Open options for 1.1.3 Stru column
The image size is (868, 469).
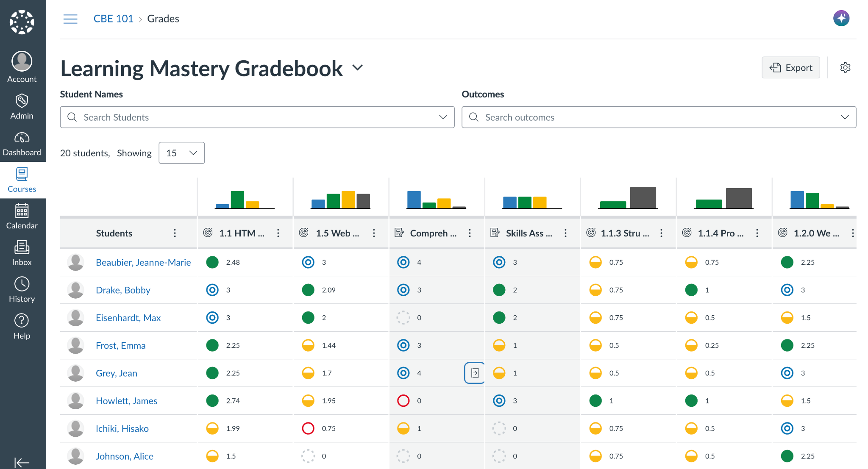coord(661,233)
